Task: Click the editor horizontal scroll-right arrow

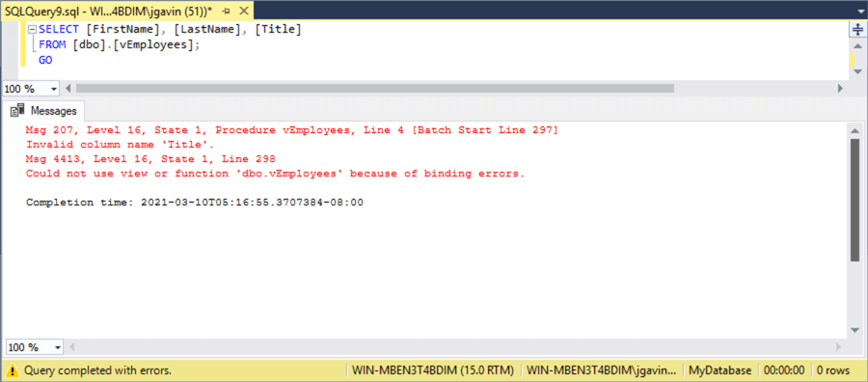Action: tap(840, 88)
